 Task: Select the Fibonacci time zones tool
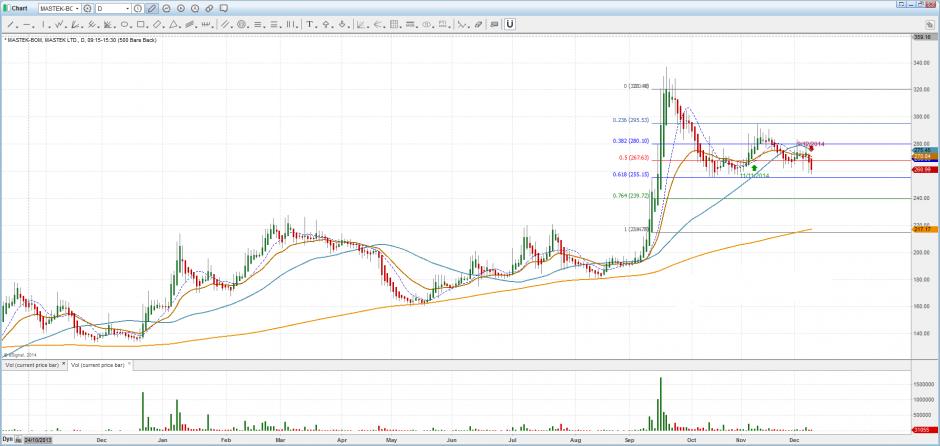point(291,25)
